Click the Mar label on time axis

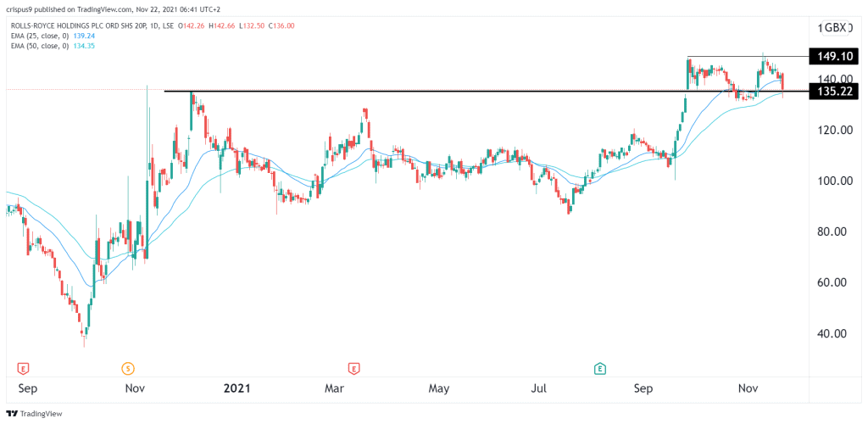(x=336, y=388)
